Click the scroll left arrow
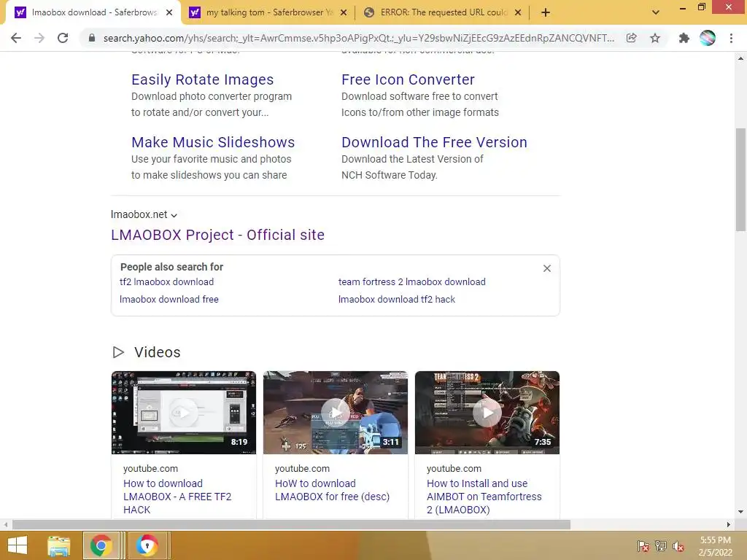 click(x=6, y=525)
